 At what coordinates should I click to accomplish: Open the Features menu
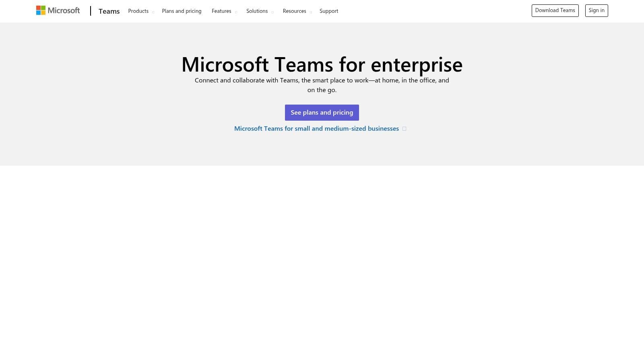click(x=221, y=11)
